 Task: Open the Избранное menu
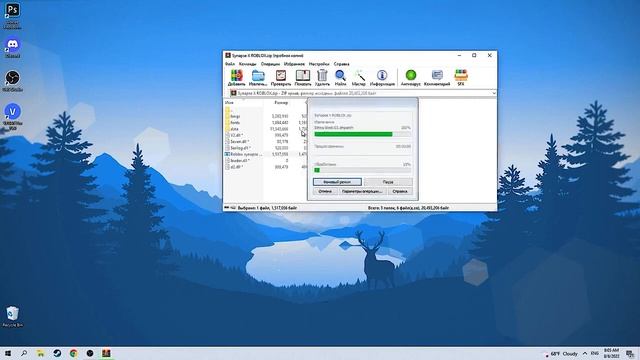(x=294, y=64)
